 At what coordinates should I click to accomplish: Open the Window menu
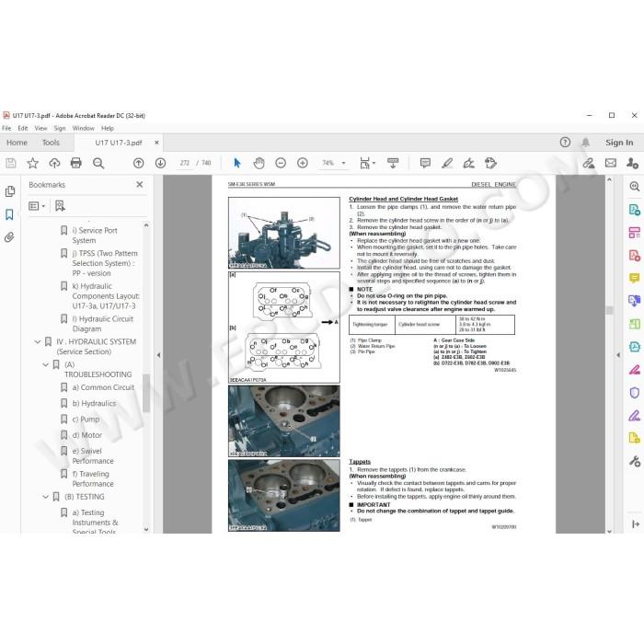(84, 128)
